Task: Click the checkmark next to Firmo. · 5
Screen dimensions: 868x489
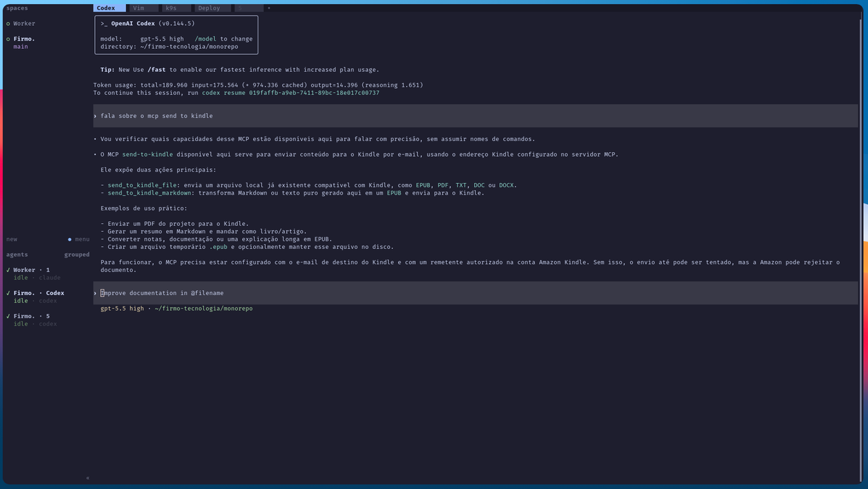Action: pyautogui.click(x=8, y=316)
